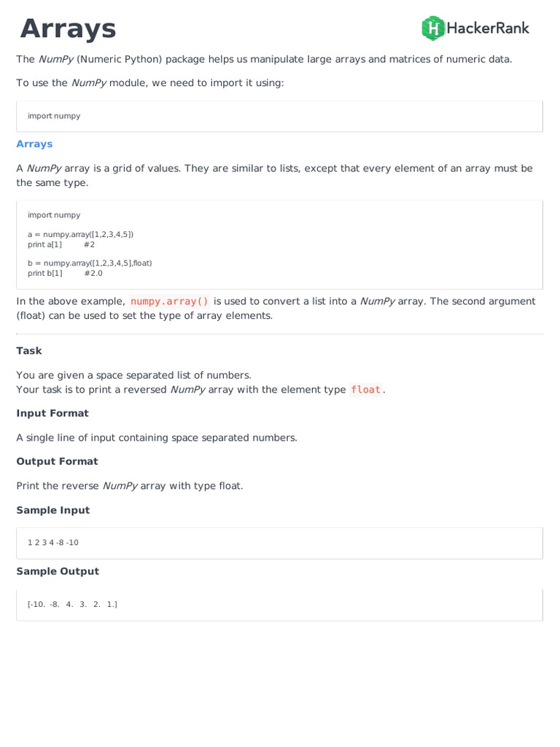Click the Sample Output heading
The height and width of the screenshot is (747, 560).
click(x=58, y=572)
